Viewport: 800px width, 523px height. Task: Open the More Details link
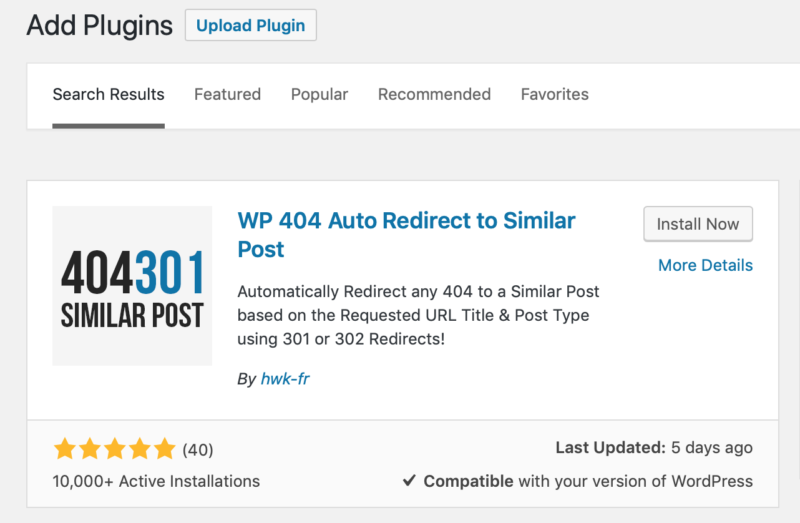(x=705, y=265)
